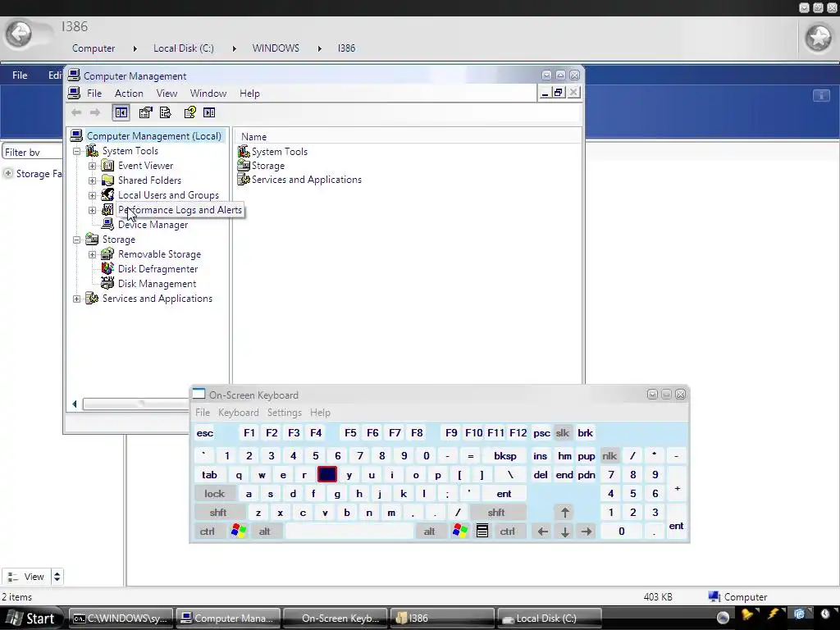Click the up arrow key
The image size is (840, 630).
[564, 513]
